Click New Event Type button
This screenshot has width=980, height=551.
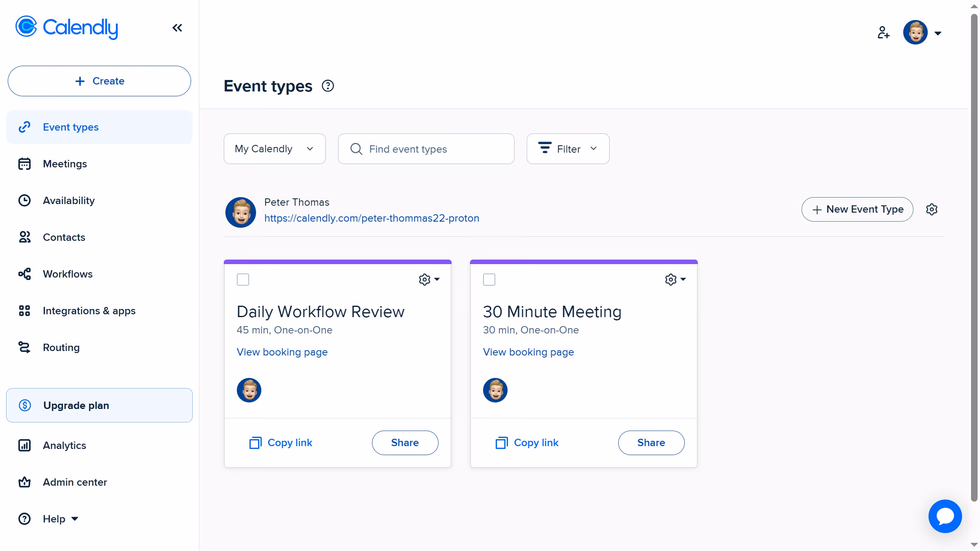click(x=857, y=209)
